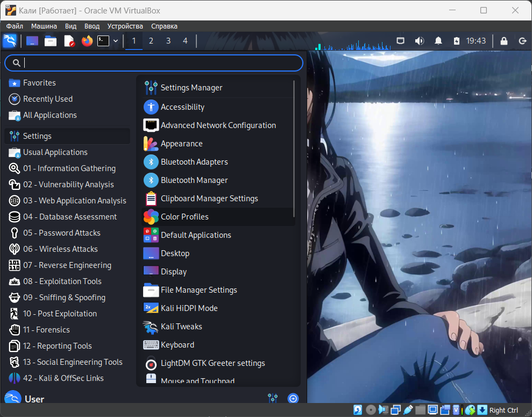Click the CPU graph monitor in the panel
532x417 pixels.
(x=353, y=45)
